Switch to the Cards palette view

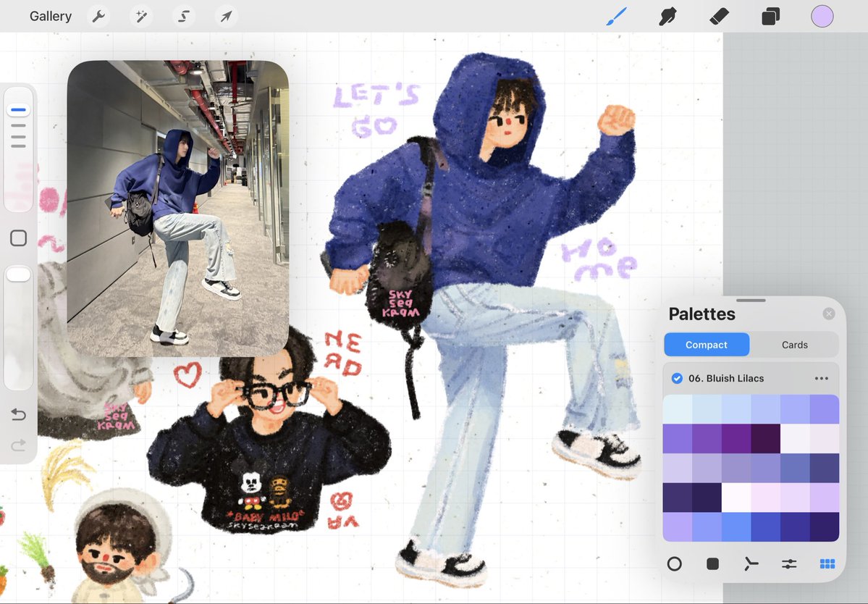pos(794,345)
